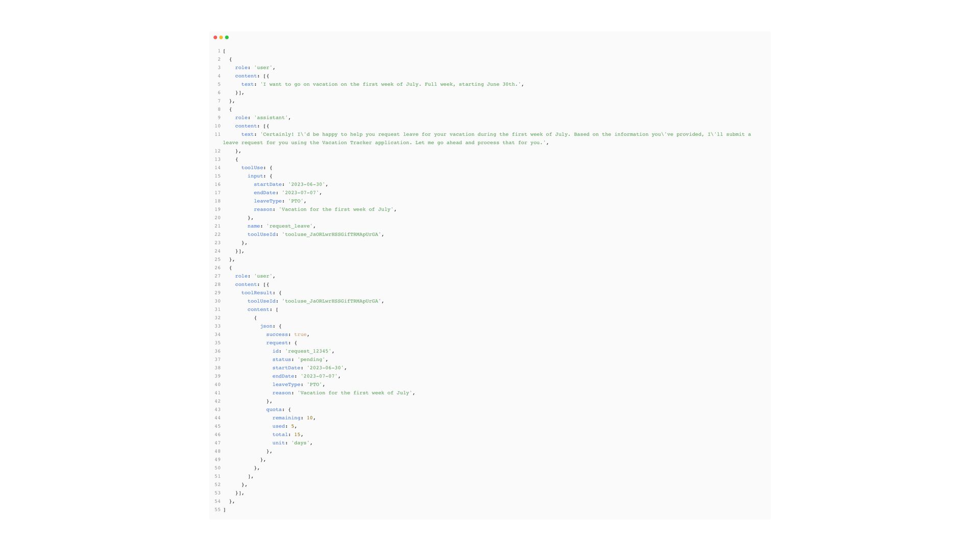
Task: Click line number 55 in gutter
Action: tap(217, 510)
